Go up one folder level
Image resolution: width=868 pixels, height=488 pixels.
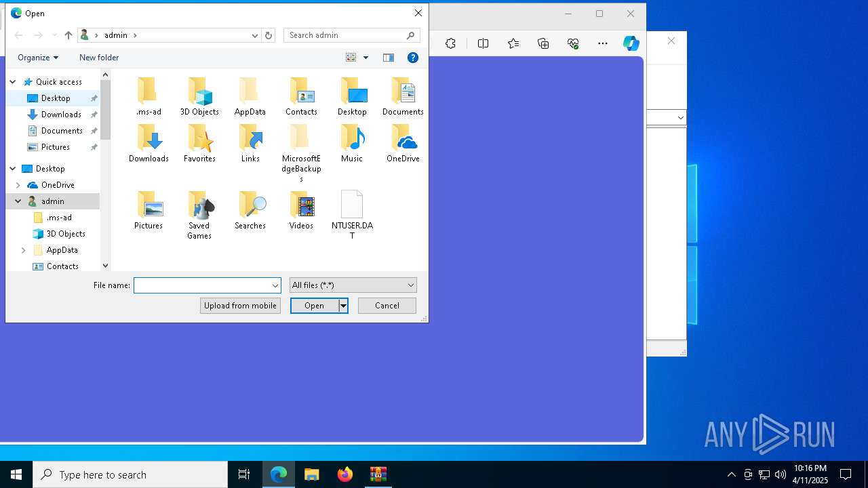coord(68,35)
